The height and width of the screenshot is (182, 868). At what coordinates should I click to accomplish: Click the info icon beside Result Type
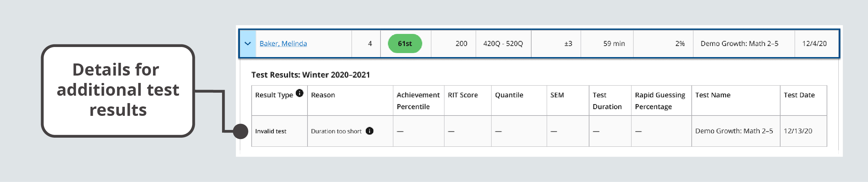click(x=299, y=93)
